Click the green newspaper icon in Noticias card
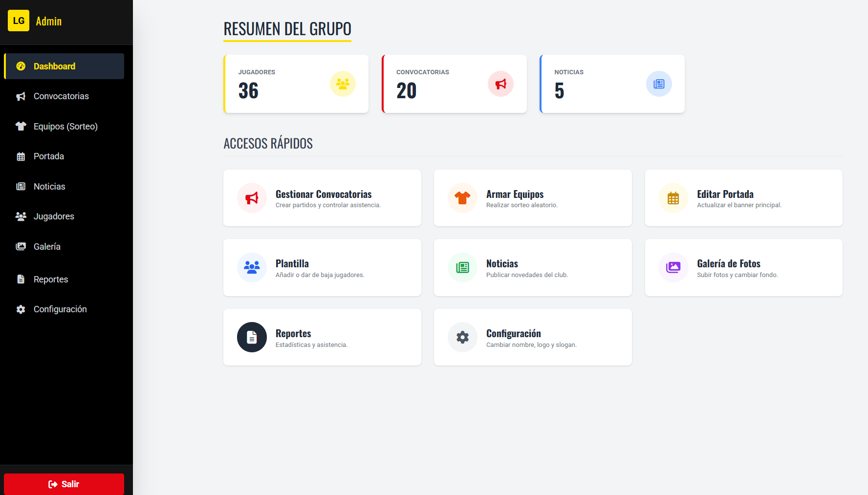The image size is (868, 495). coord(462,267)
